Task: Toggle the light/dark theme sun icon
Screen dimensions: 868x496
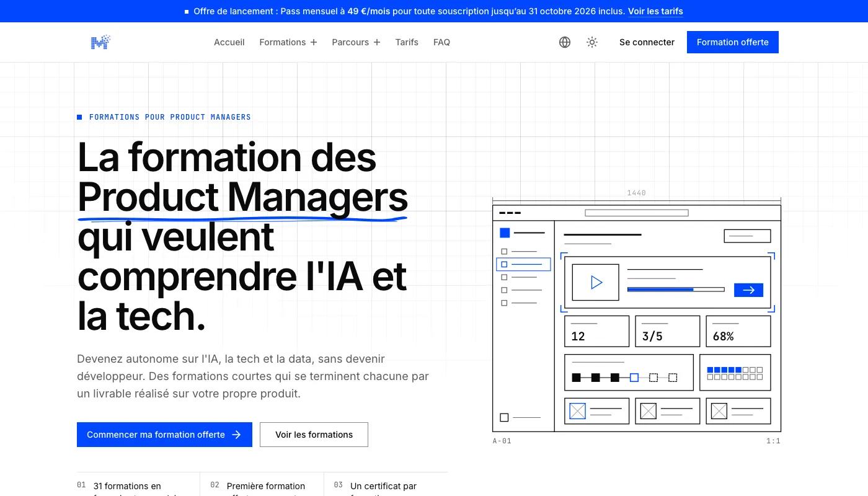Action: coord(592,42)
